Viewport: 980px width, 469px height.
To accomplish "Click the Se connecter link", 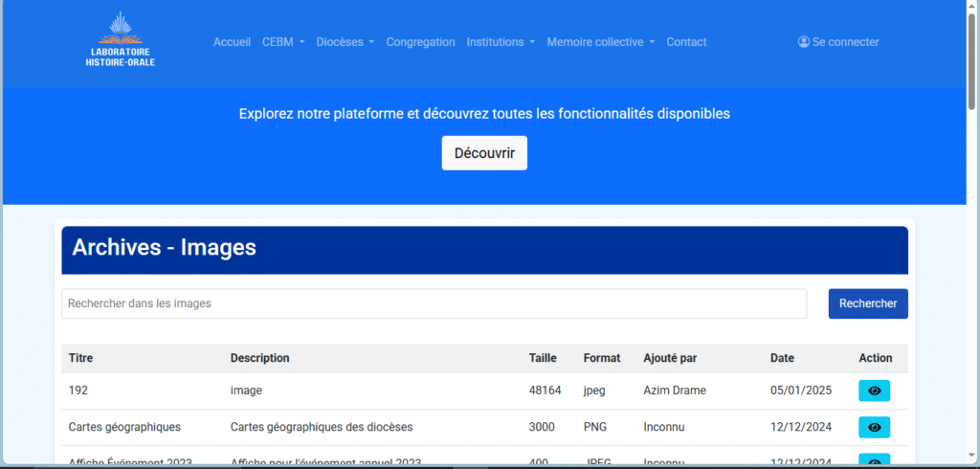I will (x=845, y=42).
